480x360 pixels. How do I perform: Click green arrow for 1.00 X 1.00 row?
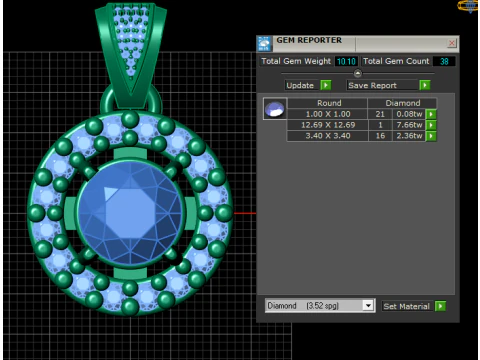coord(431,114)
